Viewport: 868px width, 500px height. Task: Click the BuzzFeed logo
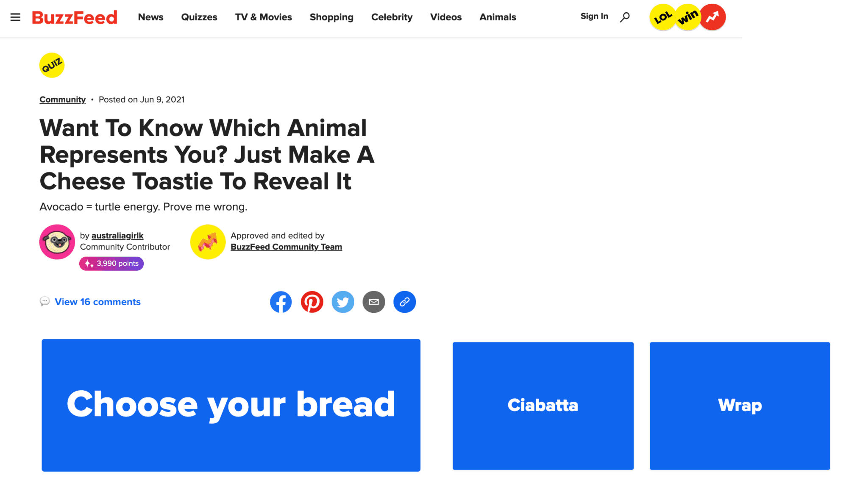(75, 17)
